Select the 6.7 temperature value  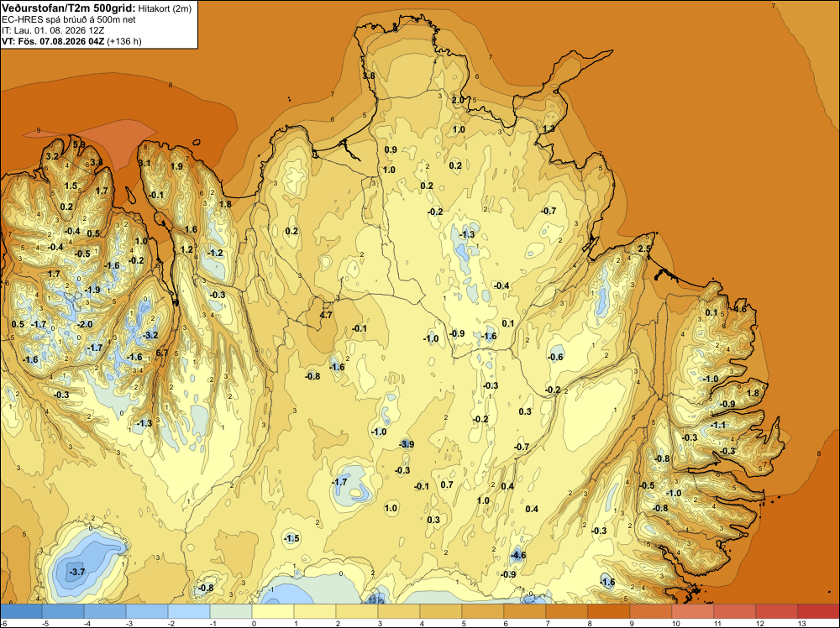[162, 353]
